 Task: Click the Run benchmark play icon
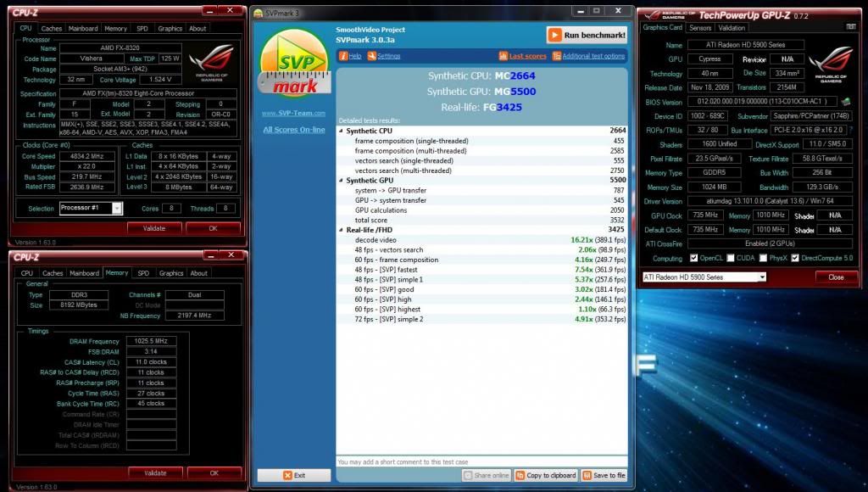coord(555,36)
